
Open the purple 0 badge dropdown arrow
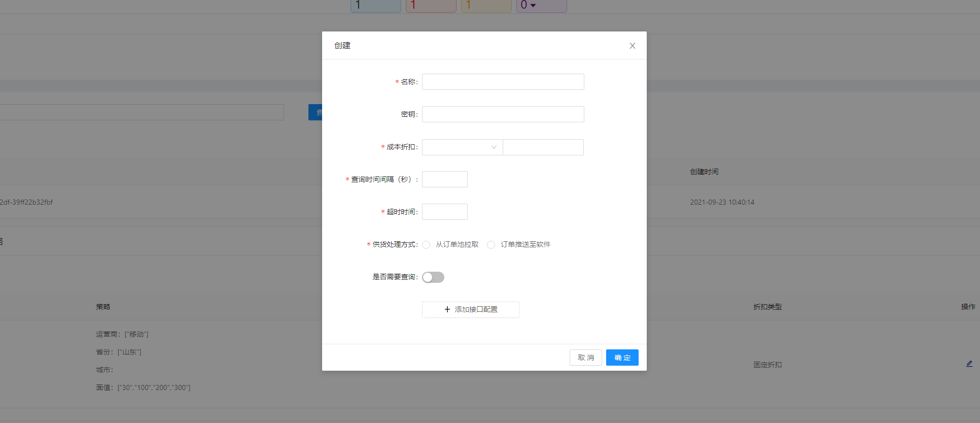pos(533,6)
